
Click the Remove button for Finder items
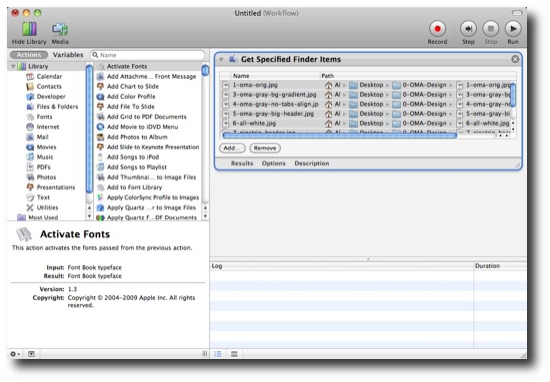pos(265,148)
